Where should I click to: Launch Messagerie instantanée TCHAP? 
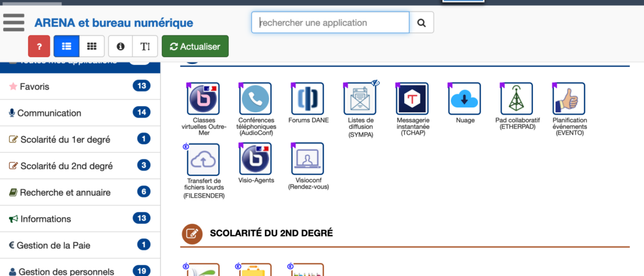412,99
